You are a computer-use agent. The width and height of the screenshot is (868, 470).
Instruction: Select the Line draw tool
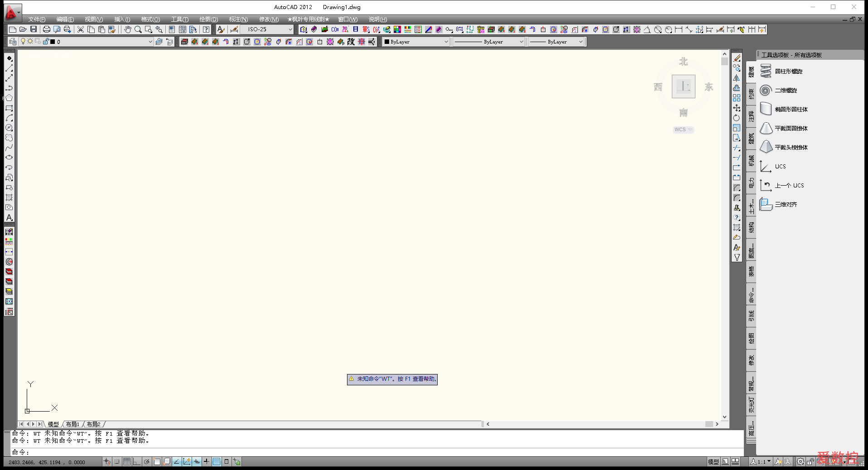[9, 68]
